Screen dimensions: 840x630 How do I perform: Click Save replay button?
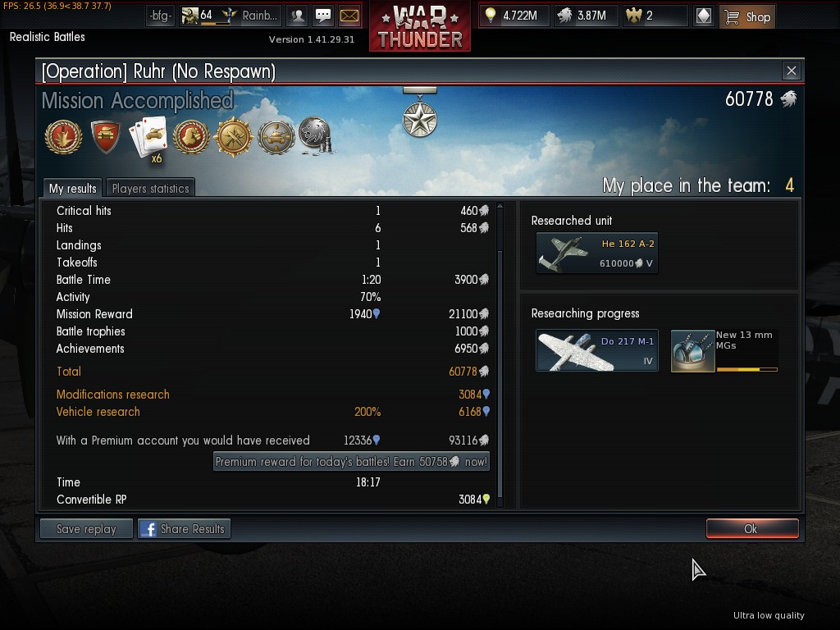click(x=86, y=529)
